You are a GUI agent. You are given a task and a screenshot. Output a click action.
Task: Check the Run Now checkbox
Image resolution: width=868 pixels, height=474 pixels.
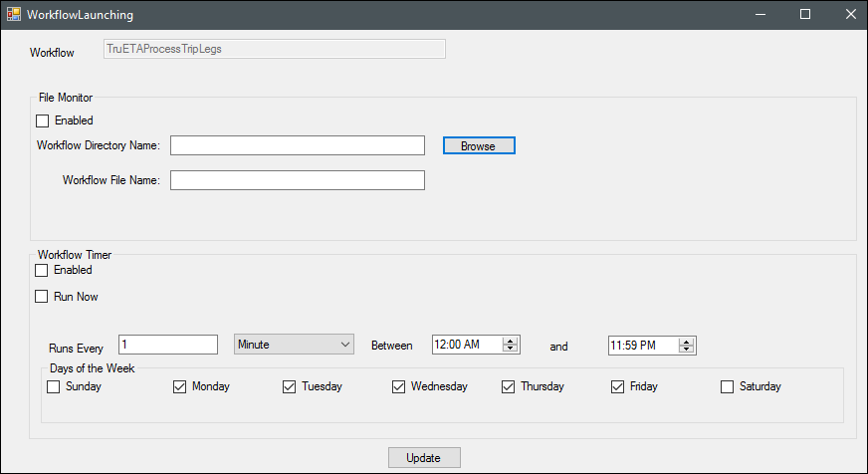[x=42, y=296]
